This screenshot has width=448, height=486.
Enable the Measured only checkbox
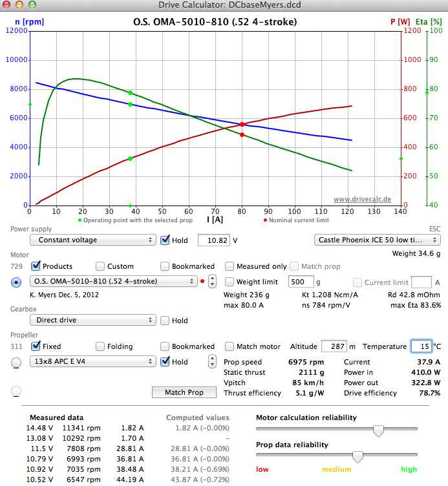(x=229, y=266)
